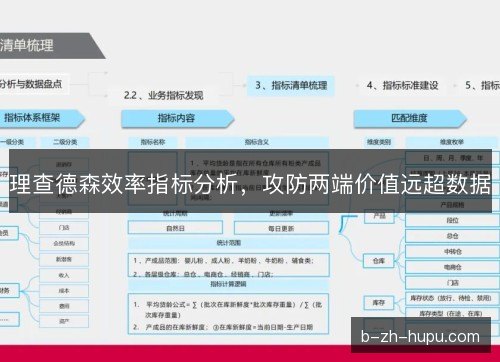
Task: Click the '指标名称' column heading
Action: pyautogui.click(x=153, y=142)
